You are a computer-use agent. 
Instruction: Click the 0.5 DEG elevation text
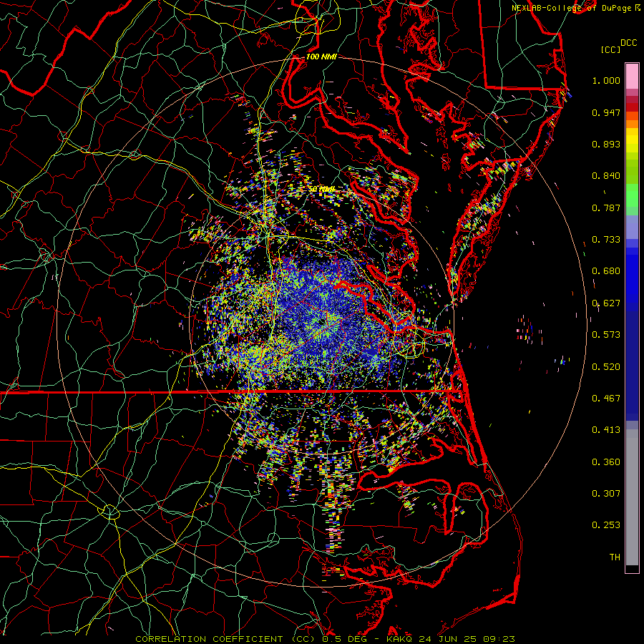(x=344, y=639)
